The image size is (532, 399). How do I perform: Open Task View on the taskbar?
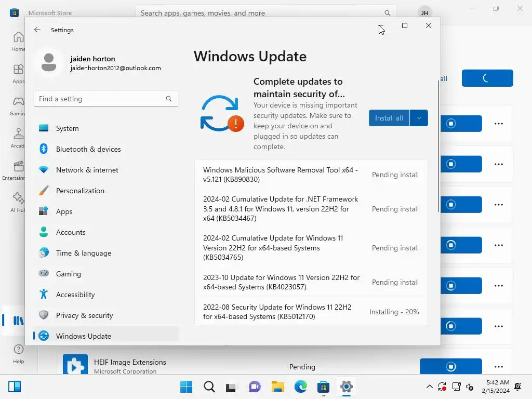231,387
